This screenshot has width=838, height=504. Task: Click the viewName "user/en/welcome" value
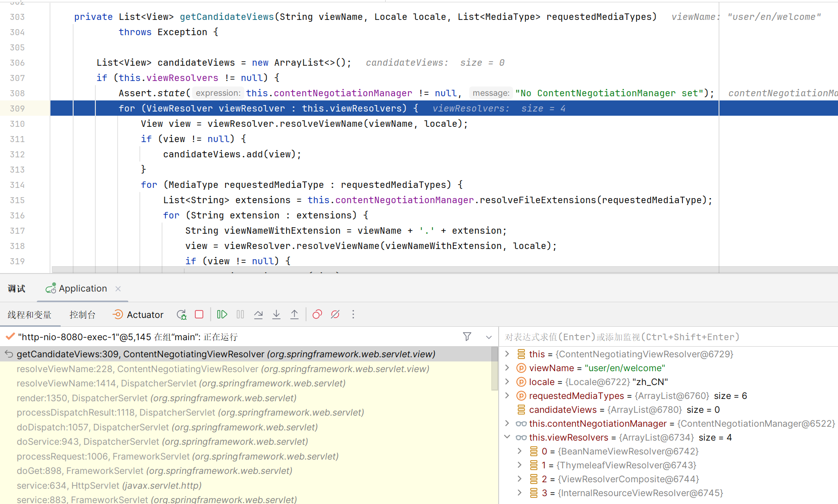pos(625,368)
